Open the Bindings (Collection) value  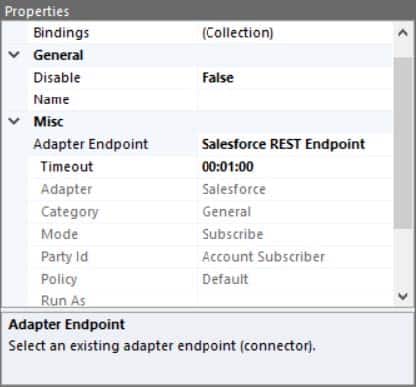(x=238, y=33)
